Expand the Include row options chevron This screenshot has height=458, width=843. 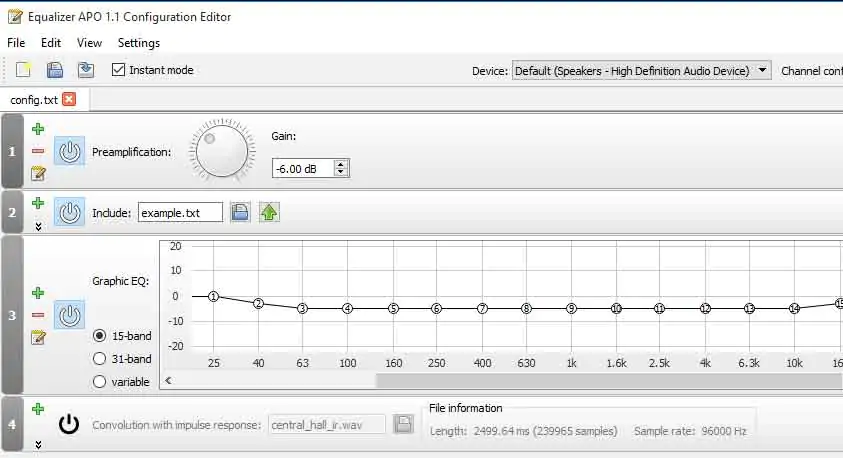coord(38,226)
